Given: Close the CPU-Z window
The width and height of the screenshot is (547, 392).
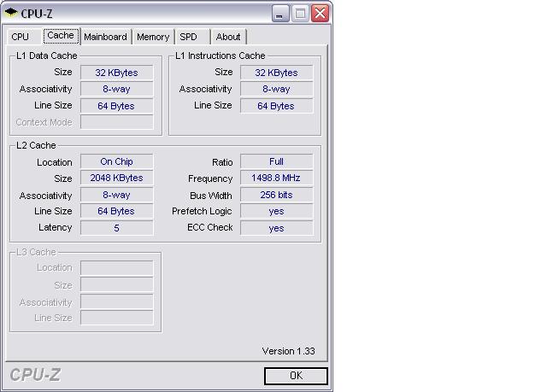Looking at the screenshot, I should pyautogui.click(x=320, y=14).
